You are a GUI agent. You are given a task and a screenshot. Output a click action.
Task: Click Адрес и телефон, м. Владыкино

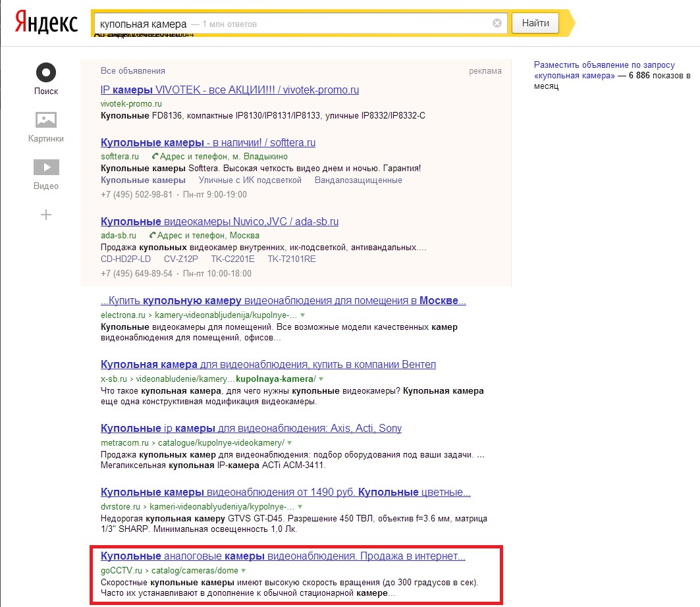pos(224,156)
